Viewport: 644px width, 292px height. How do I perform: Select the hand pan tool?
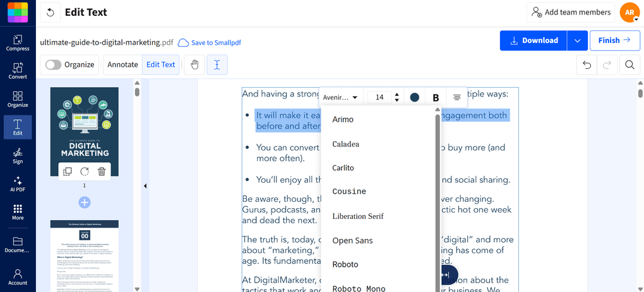tap(194, 65)
